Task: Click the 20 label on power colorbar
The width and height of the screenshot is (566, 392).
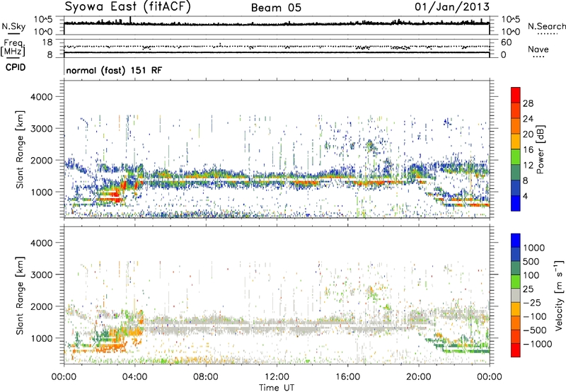Action: 528,134
